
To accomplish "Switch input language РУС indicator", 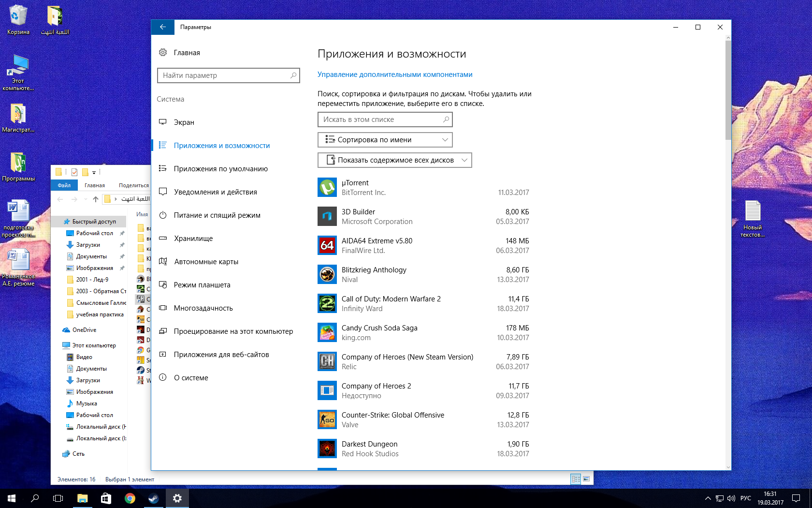I will click(x=746, y=498).
